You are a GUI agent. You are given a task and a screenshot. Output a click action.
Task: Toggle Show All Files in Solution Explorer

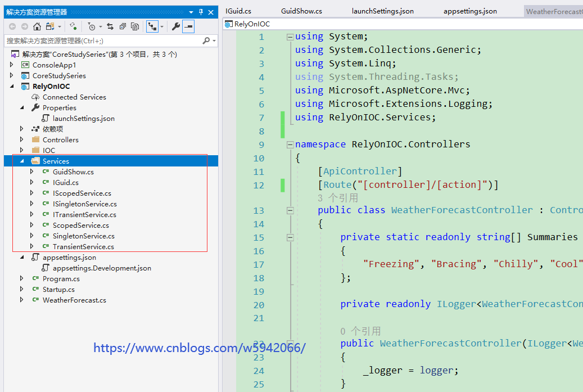(135, 26)
